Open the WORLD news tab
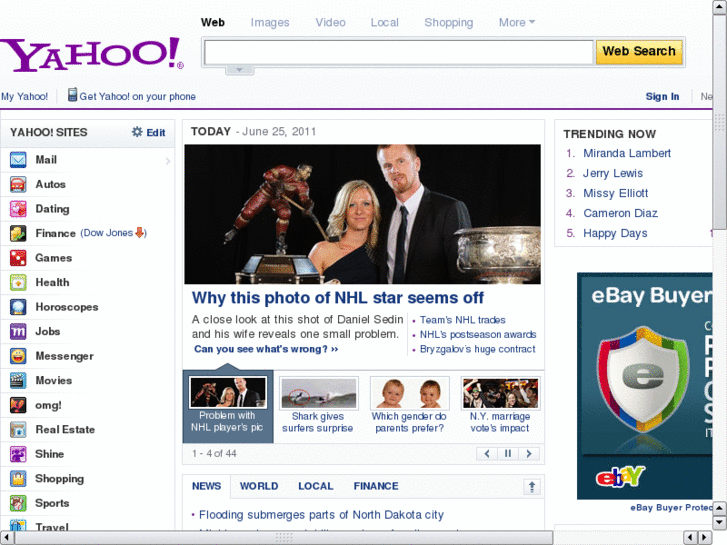The width and height of the screenshot is (727, 545). tap(259, 486)
